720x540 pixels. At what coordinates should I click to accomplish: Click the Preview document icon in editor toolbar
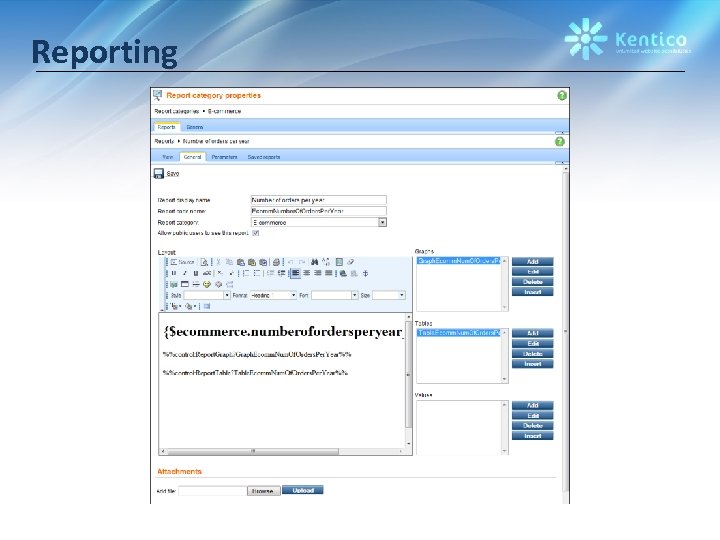coord(204,262)
